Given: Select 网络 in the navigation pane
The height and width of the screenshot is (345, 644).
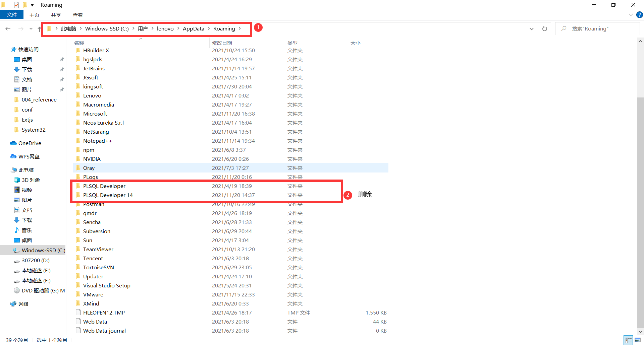Looking at the screenshot, I should (20, 304).
